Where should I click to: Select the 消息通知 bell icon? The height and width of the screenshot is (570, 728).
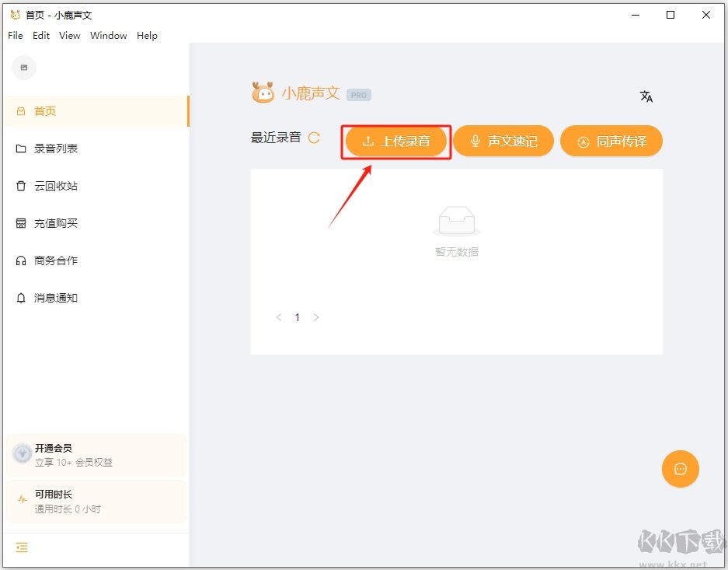[22, 298]
